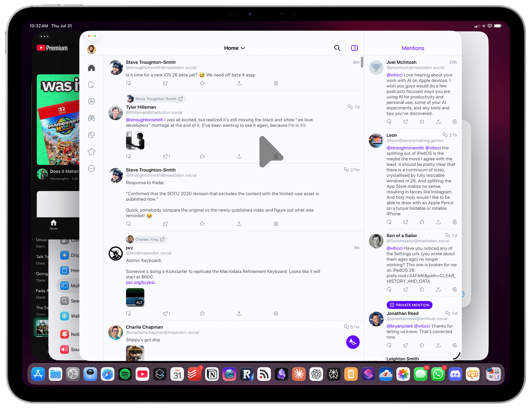Open actions gear on Leon's mention
The width and height of the screenshot is (532, 408).
point(455,222)
